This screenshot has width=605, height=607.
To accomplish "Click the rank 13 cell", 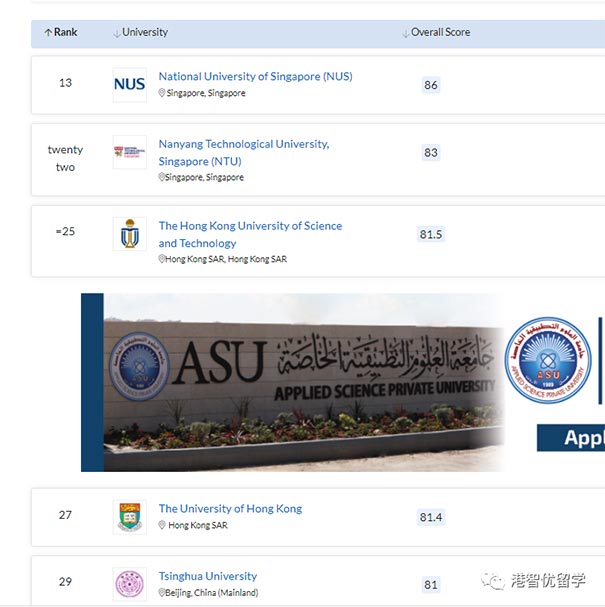I will click(65, 83).
